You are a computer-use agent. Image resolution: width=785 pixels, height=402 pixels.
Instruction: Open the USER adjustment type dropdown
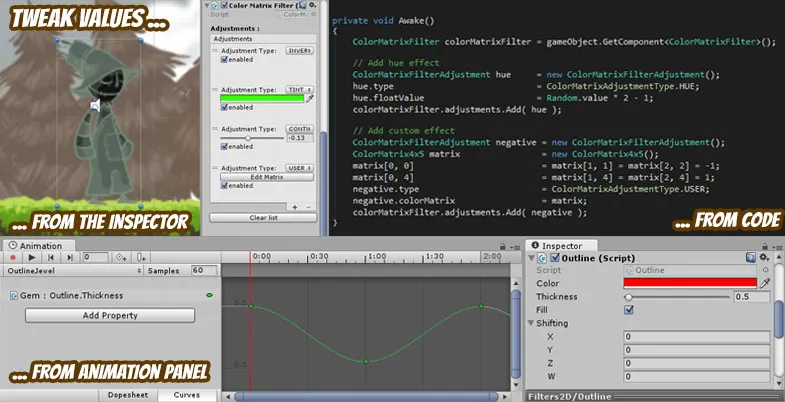300,168
